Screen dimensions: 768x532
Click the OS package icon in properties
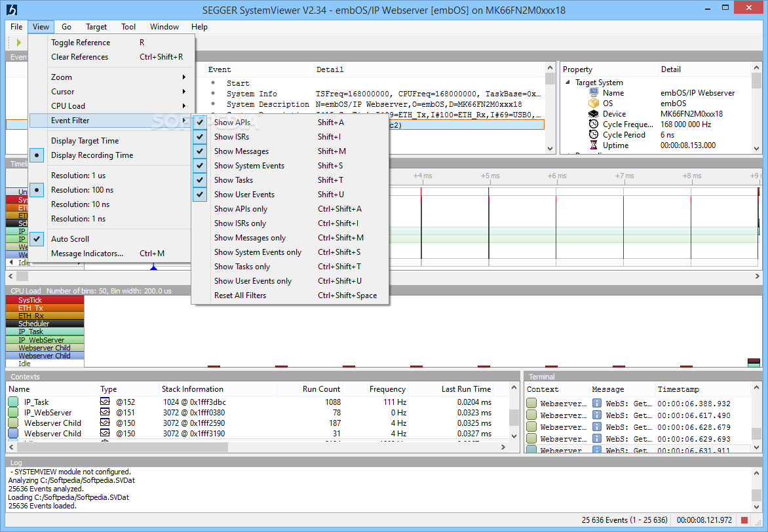point(594,104)
